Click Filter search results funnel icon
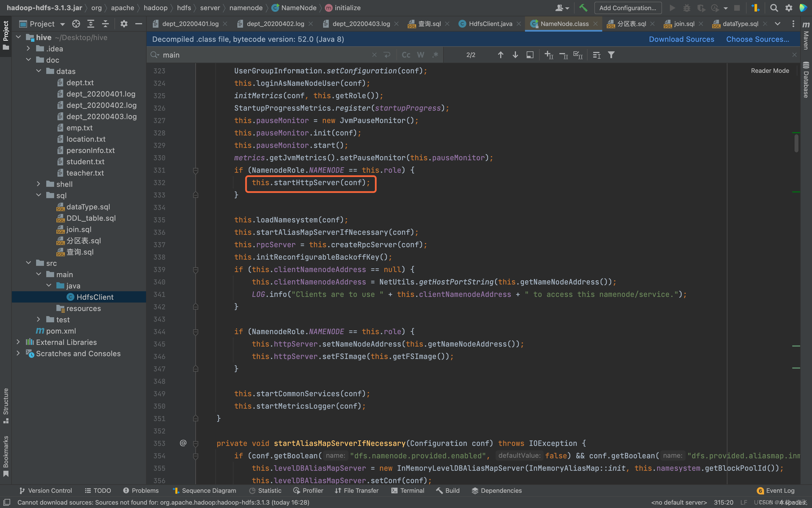Image resolution: width=812 pixels, height=508 pixels. click(x=611, y=55)
